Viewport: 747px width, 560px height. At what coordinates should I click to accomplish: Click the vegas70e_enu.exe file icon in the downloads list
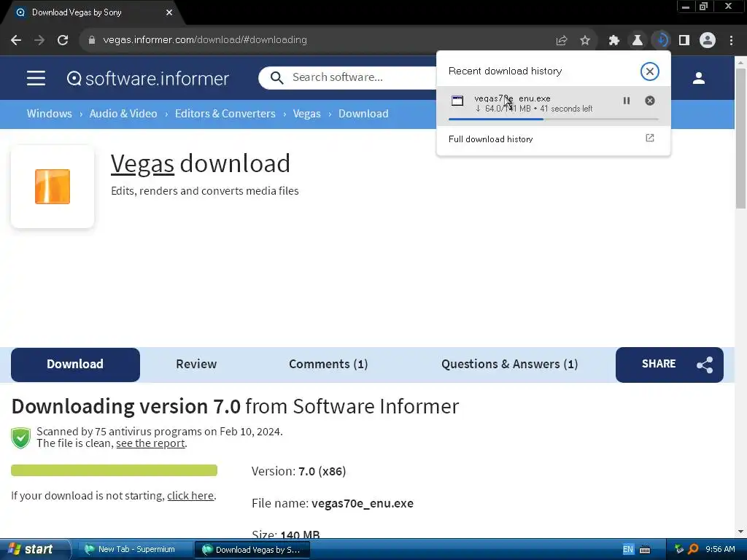click(x=457, y=101)
